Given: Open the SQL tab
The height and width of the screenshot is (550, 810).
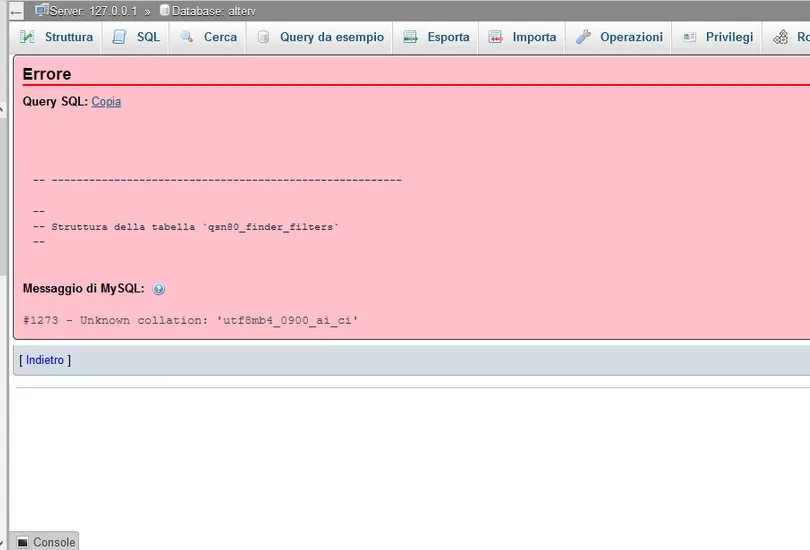Looking at the screenshot, I should click(x=135, y=37).
